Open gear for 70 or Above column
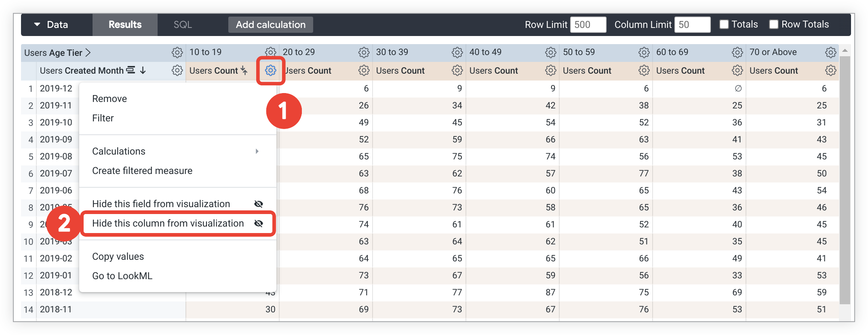This screenshot has width=868, height=335. (x=830, y=53)
